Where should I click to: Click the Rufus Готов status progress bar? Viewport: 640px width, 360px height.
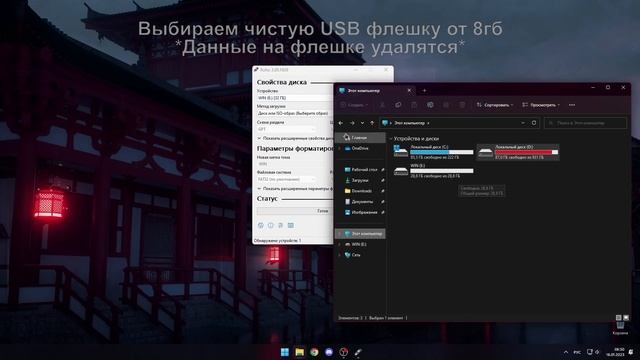point(295,211)
